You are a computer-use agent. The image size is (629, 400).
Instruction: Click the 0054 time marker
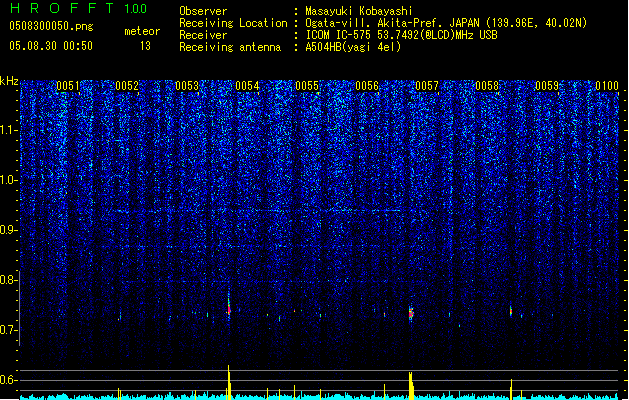coord(248,86)
